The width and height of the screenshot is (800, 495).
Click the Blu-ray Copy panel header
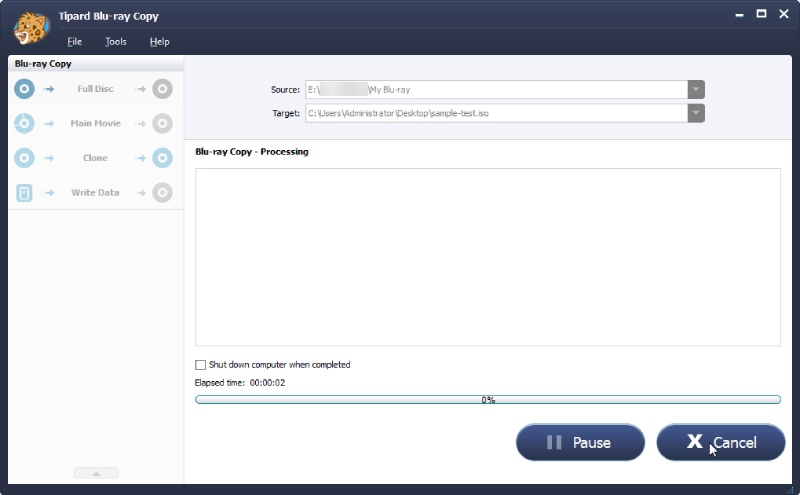(96, 64)
